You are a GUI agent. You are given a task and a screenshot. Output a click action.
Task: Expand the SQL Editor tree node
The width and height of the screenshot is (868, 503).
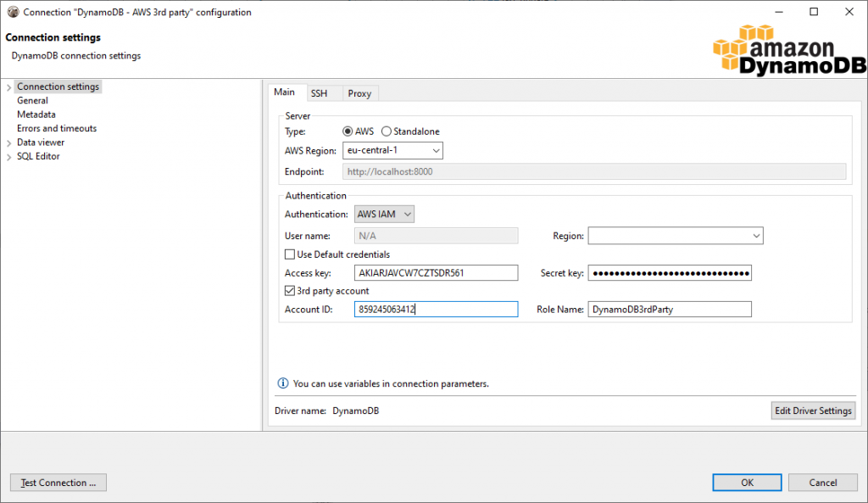click(8, 157)
